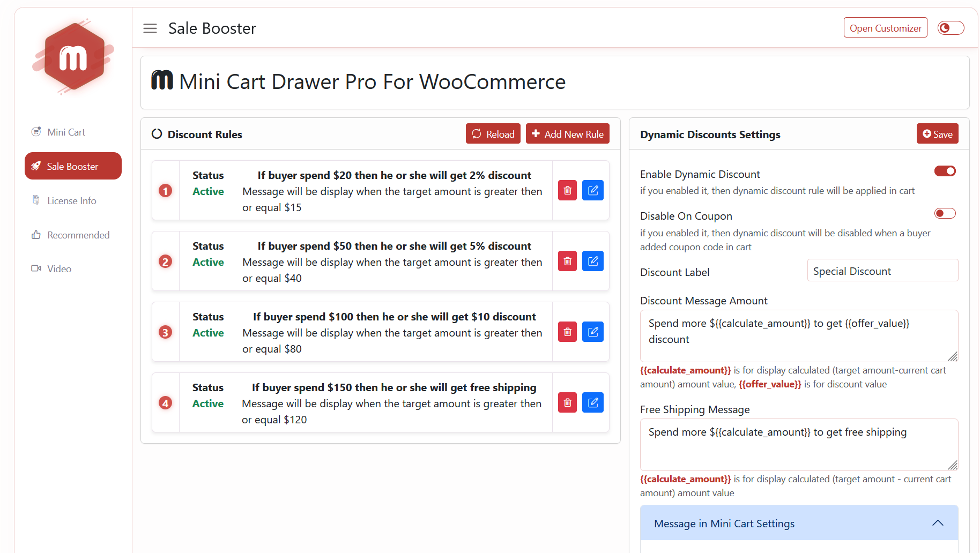Click the Free Shipping Message textarea
This screenshot has width=980, height=553.
[799, 445]
